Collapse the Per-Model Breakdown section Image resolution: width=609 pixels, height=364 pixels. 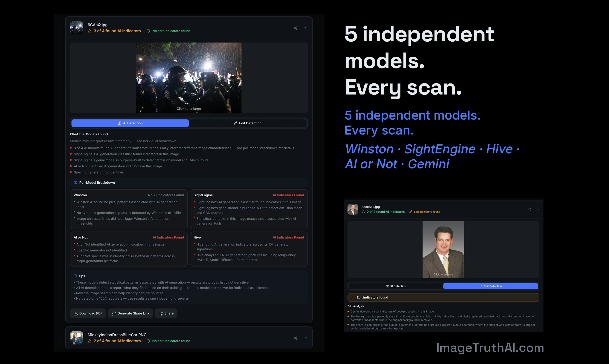point(302,183)
